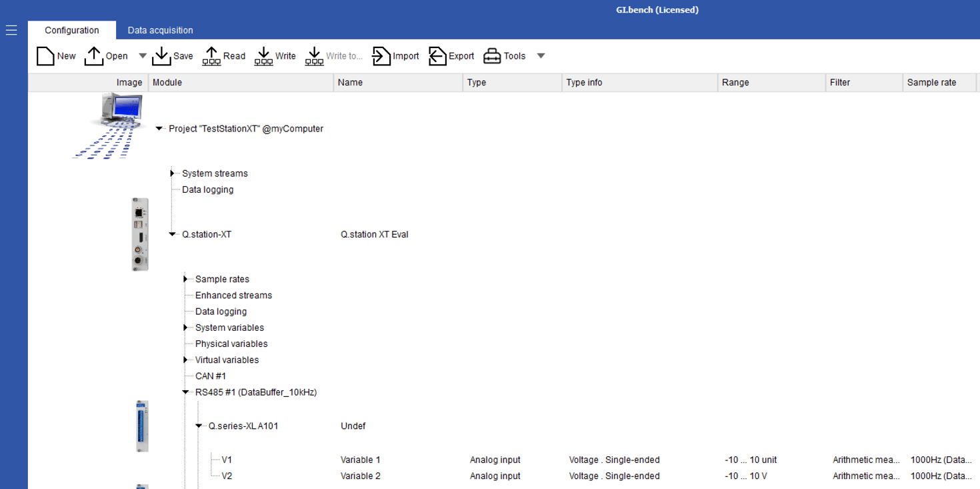This screenshot has width=980, height=489.
Task: Expand the Sample rates tree node
Action: click(186, 279)
